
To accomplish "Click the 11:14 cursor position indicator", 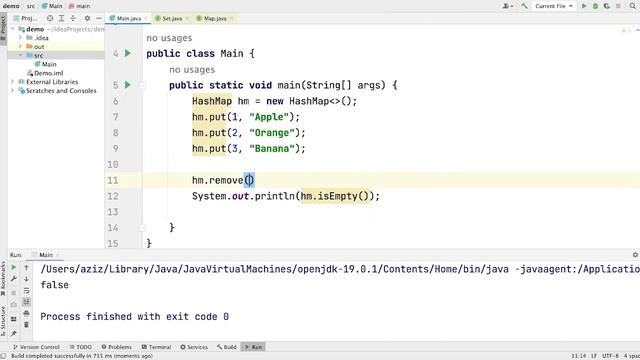I will coord(578,356).
